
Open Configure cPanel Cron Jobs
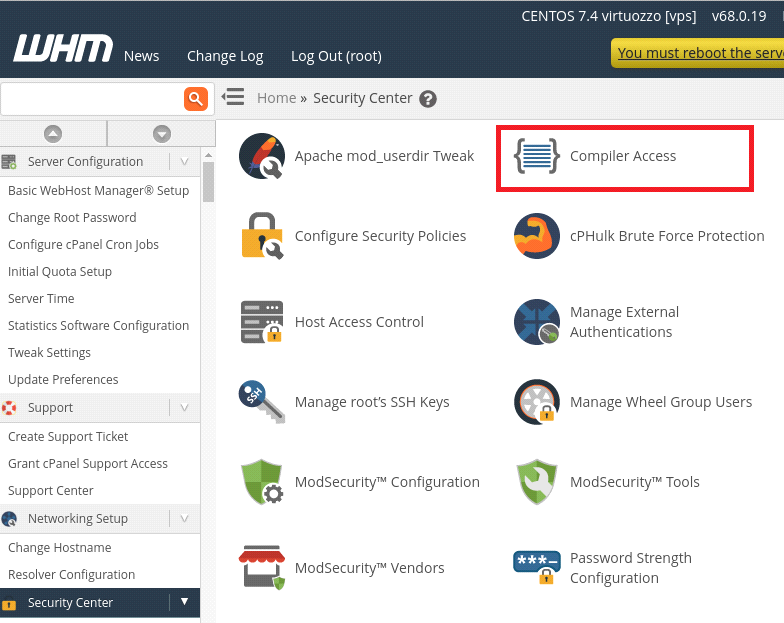tap(83, 244)
